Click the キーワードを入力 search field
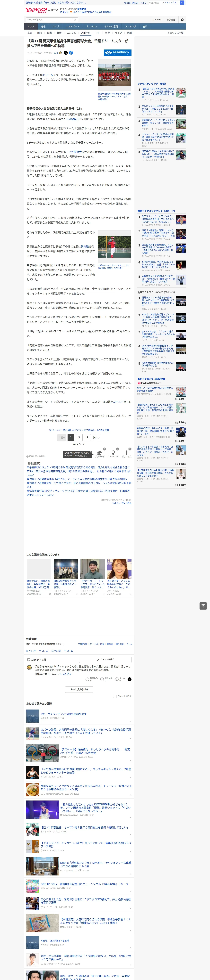 (x=49, y=20)
